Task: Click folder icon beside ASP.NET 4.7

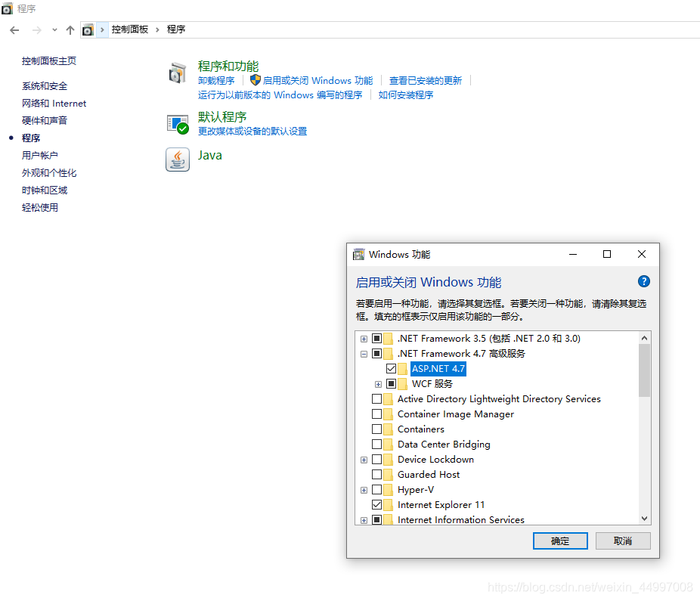Action: click(402, 369)
